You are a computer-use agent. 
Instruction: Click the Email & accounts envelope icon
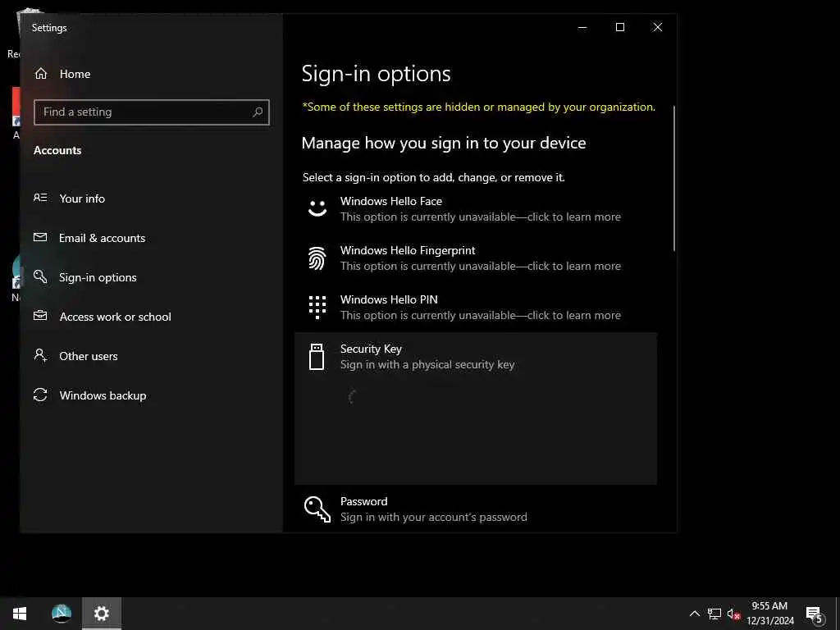click(x=40, y=237)
